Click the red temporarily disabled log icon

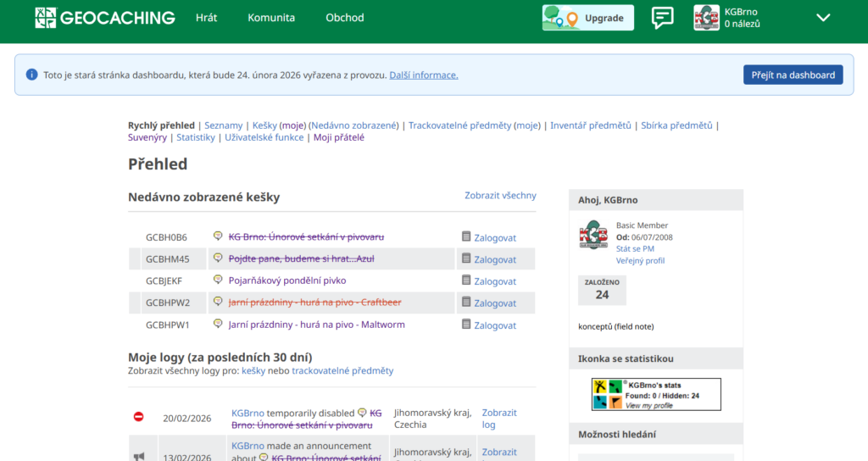pyautogui.click(x=138, y=417)
